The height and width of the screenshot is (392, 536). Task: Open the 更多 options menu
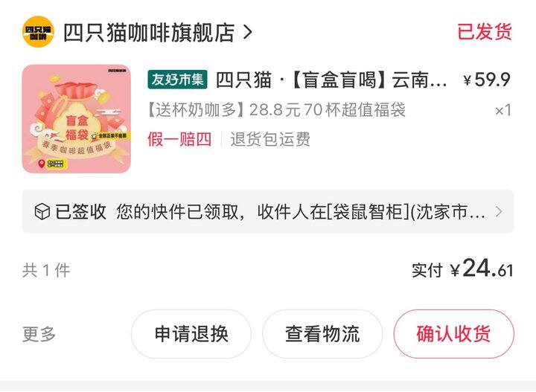[x=39, y=334]
